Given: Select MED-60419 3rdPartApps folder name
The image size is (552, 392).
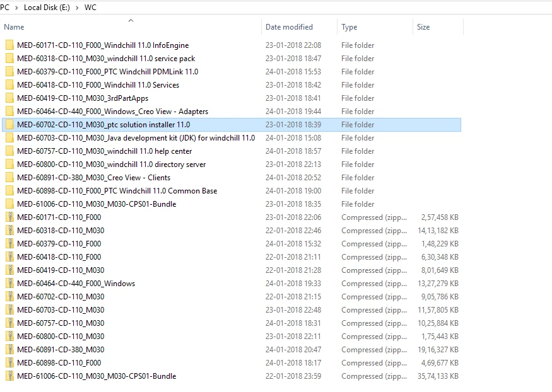Looking at the screenshot, I should click(x=83, y=98).
